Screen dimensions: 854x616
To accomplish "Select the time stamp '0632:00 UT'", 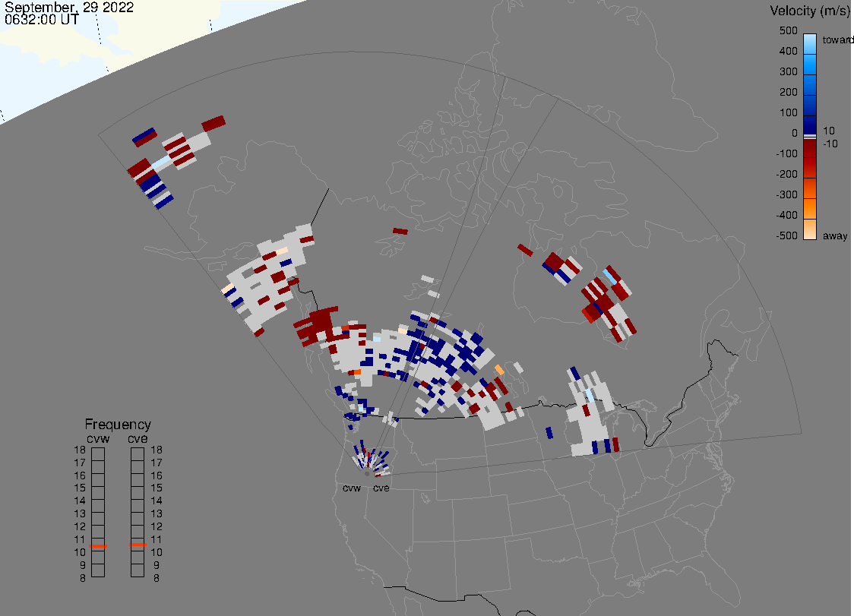I will coord(42,20).
